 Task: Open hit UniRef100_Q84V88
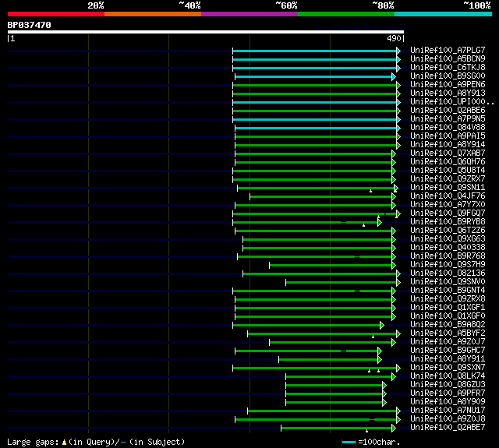pos(448,128)
